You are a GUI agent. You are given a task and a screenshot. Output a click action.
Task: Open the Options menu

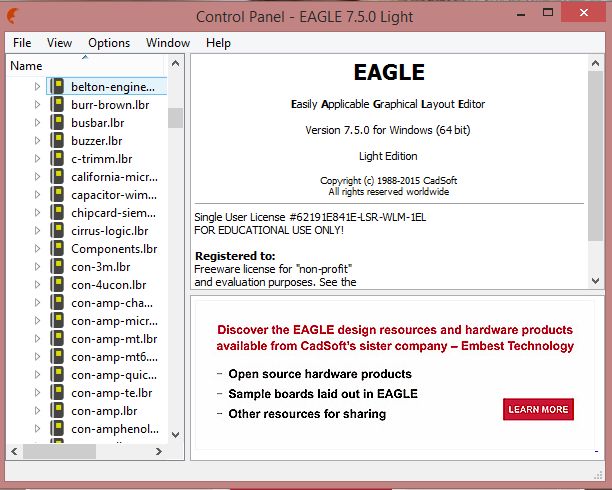[109, 43]
